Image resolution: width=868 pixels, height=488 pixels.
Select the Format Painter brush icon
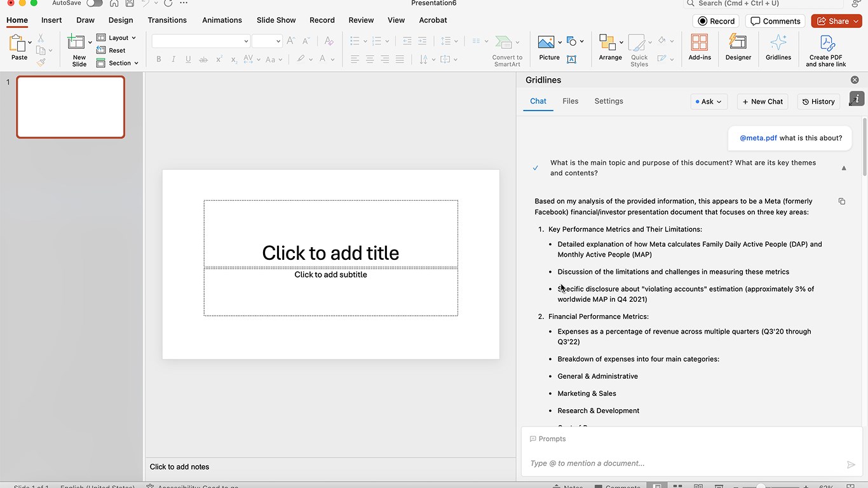(41, 62)
